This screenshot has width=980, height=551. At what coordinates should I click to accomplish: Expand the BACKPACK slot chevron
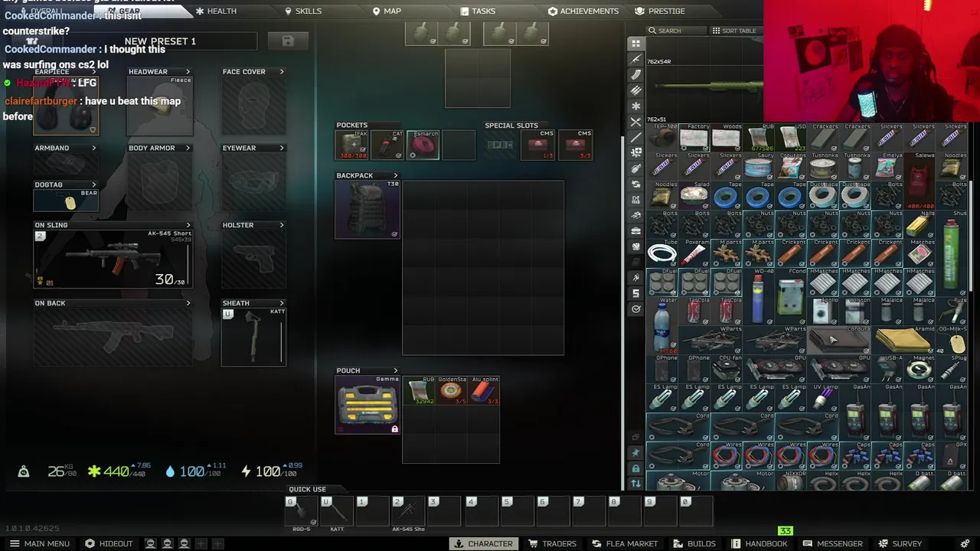pyautogui.click(x=396, y=175)
